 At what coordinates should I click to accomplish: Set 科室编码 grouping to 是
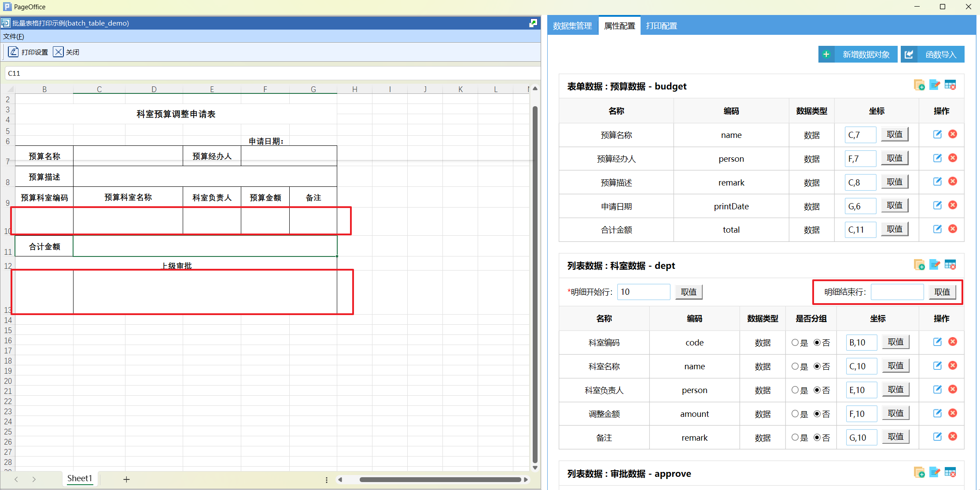795,342
